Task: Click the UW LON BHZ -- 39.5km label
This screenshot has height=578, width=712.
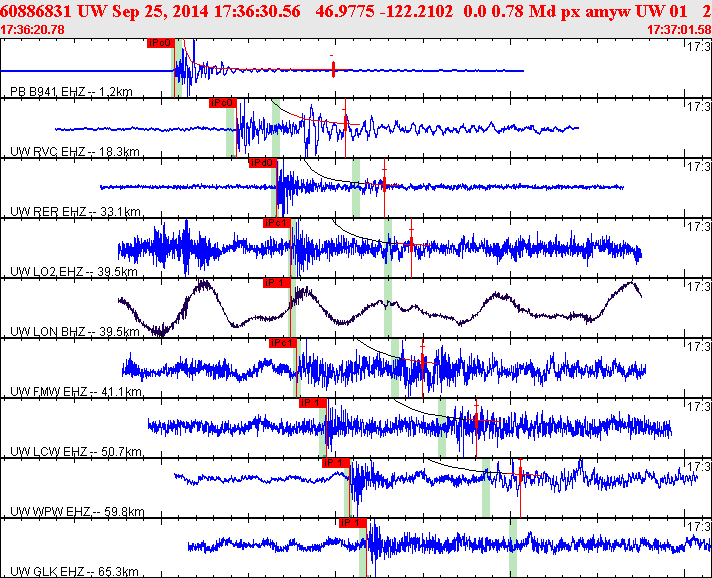Action: tap(74, 331)
